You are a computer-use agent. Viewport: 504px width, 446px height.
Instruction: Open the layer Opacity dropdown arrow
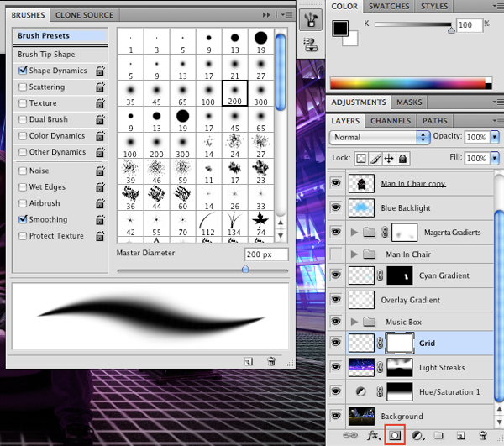click(x=494, y=137)
